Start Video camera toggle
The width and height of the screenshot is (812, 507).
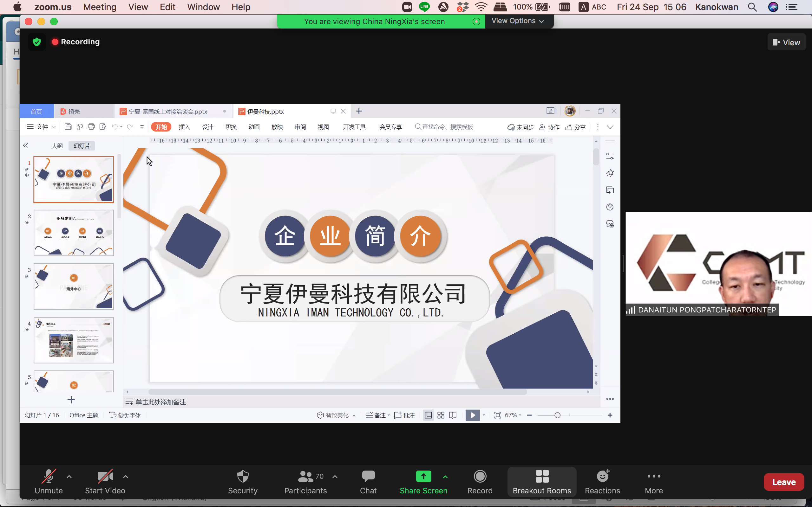[x=105, y=477]
